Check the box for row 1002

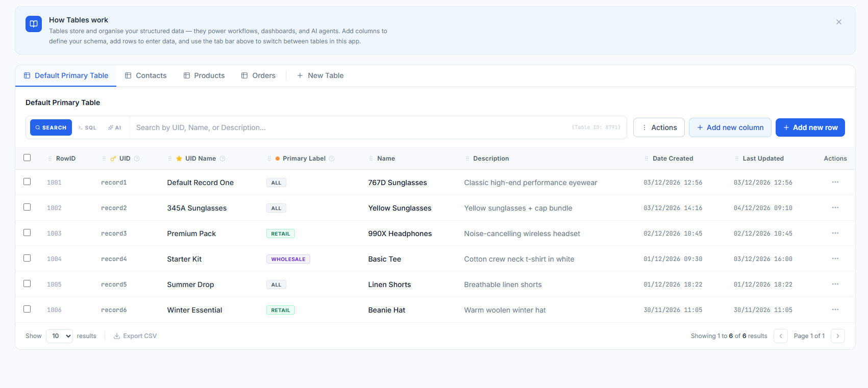[27, 207]
